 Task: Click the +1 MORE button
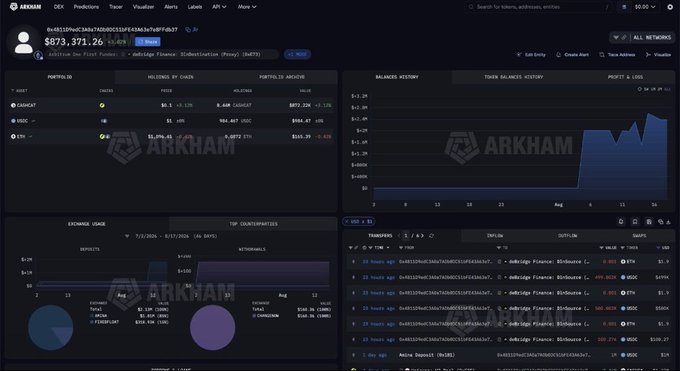(x=298, y=54)
